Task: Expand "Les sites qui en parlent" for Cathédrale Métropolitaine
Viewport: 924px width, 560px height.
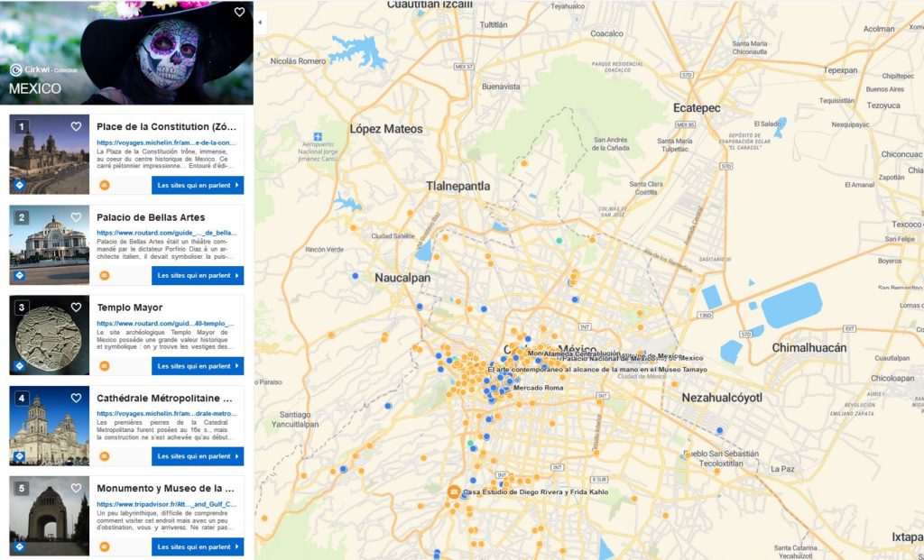Action: point(198,456)
